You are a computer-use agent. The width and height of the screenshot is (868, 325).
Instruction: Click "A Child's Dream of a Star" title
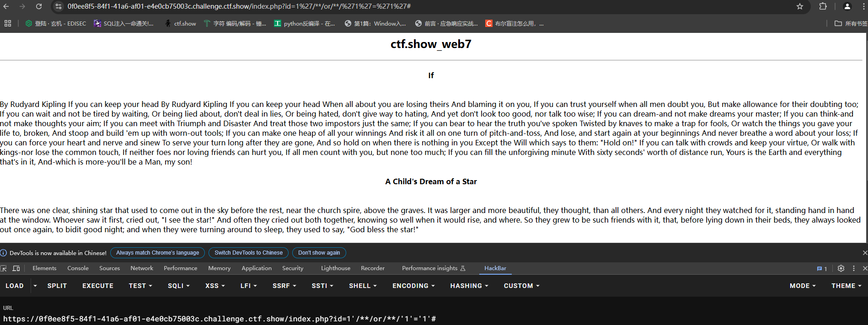(431, 181)
